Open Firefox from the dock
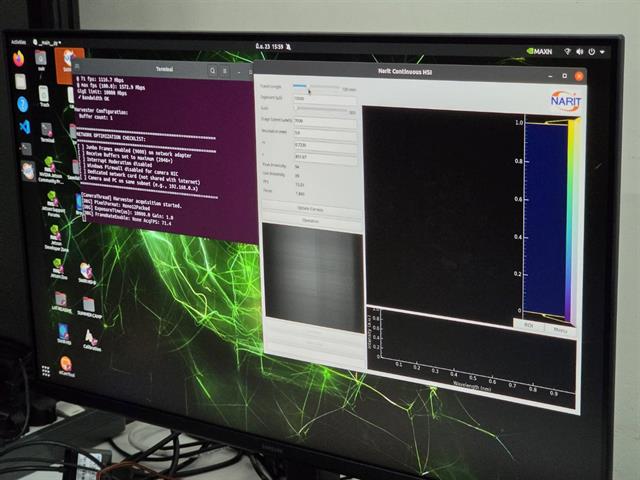This screenshot has width=640, height=480. [18, 60]
